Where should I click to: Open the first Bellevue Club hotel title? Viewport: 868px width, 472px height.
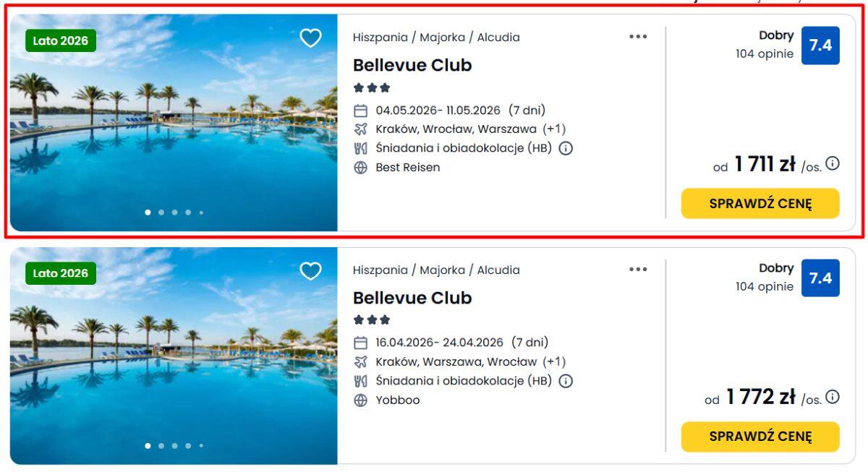coord(412,66)
